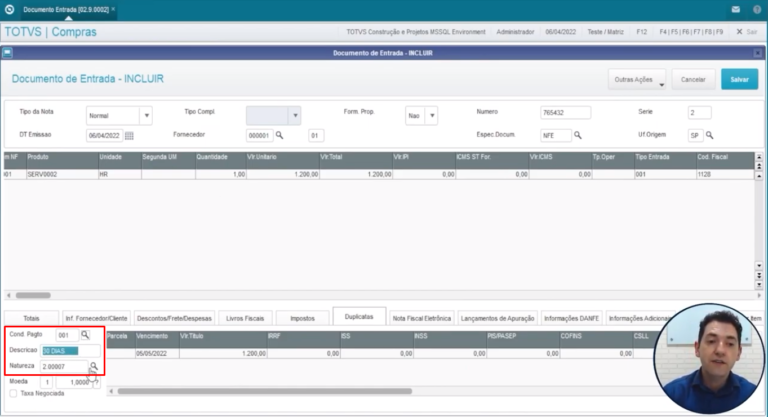Click the Serie input field

click(699, 112)
